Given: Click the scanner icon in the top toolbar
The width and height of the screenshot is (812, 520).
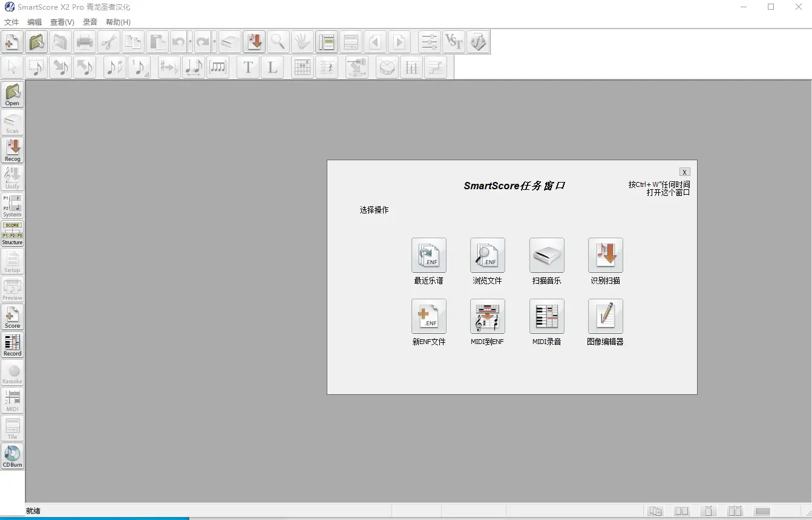Looking at the screenshot, I should point(230,42).
